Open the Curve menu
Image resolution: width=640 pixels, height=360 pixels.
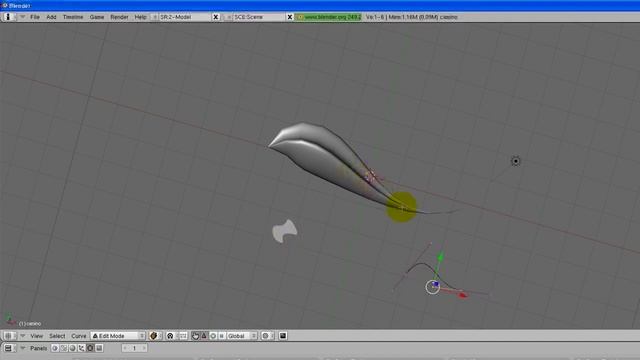(x=78, y=336)
